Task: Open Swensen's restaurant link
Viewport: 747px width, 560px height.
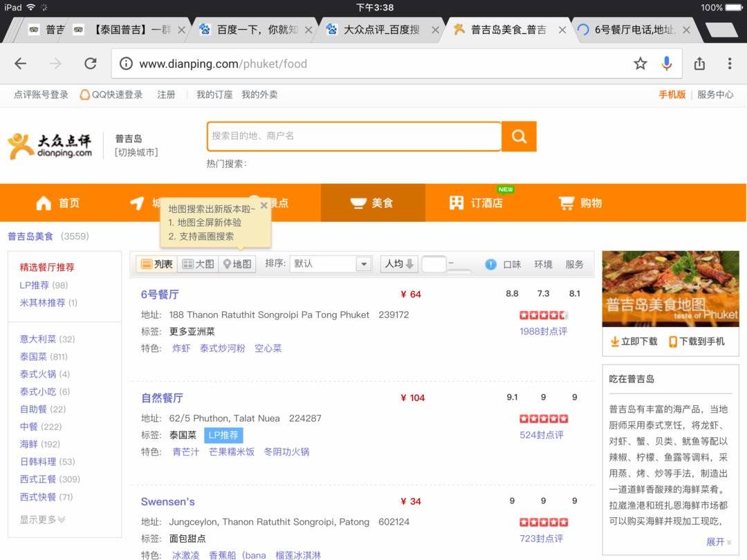Action: 167,501
